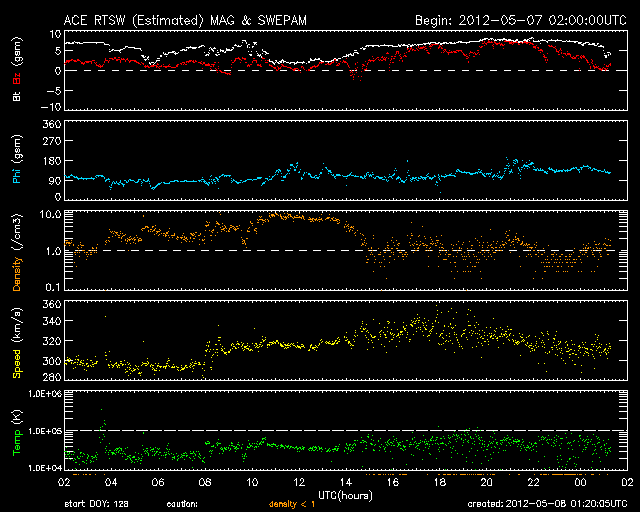The width and height of the screenshot is (640, 512).
Task: Select the "Begin: 2012-05-07 02:00:00UTC" timestamp
Action: point(521,20)
